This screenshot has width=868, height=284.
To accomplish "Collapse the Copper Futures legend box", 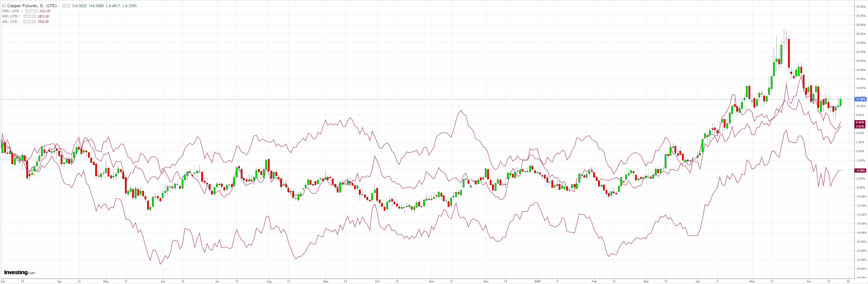I will [4, 6].
